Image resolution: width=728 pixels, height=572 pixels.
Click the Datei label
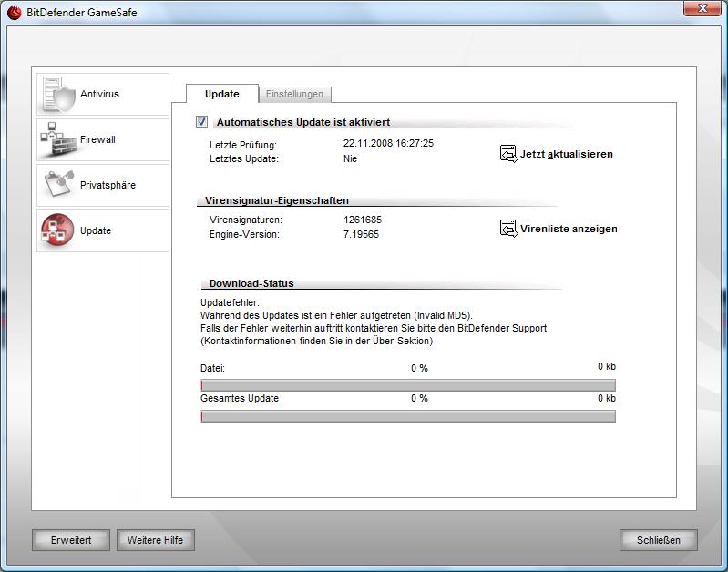pyautogui.click(x=212, y=368)
